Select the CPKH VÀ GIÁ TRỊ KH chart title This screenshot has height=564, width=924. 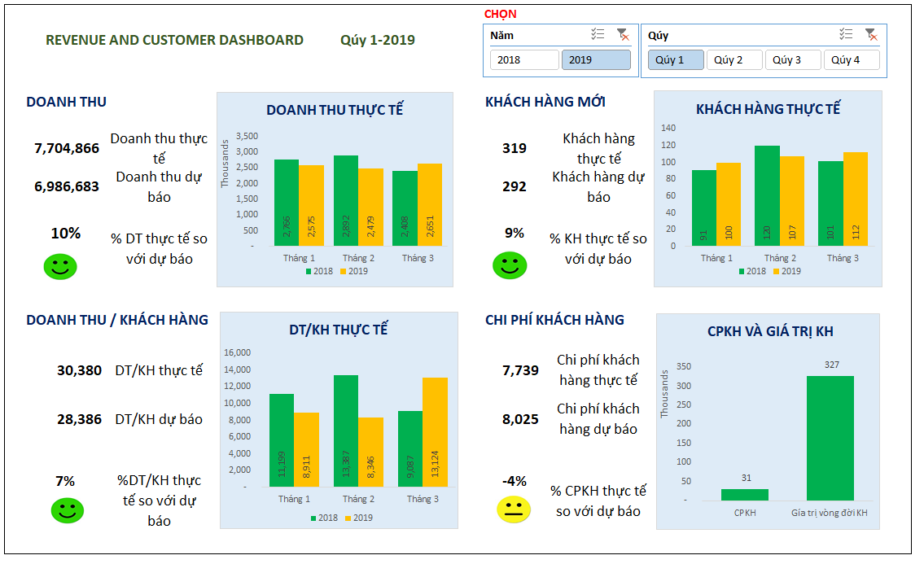point(770,331)
